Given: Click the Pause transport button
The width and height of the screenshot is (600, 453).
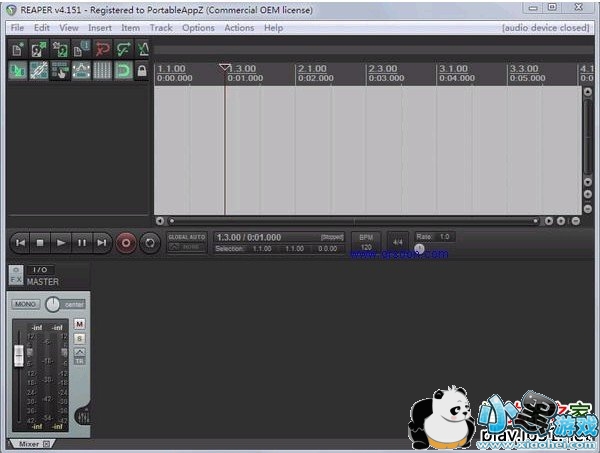Looking at the screenshot, I should coord(82,243).
